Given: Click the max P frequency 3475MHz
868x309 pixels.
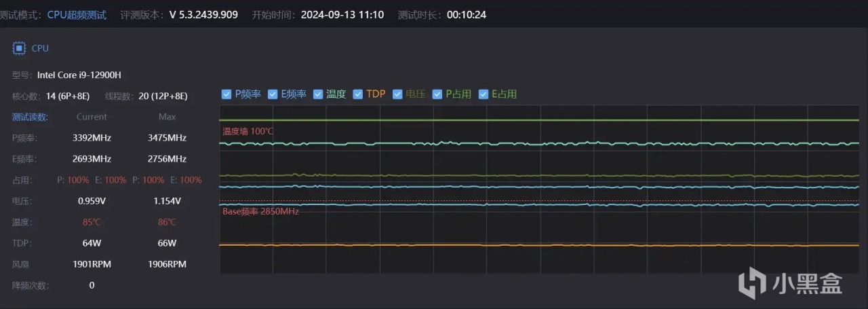Looking at the screenshot, I should click(167, 138).
